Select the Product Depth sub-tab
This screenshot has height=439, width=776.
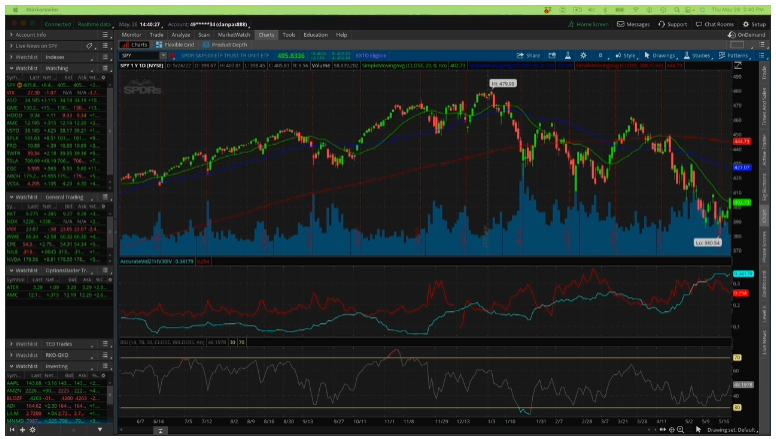point(225,45)
